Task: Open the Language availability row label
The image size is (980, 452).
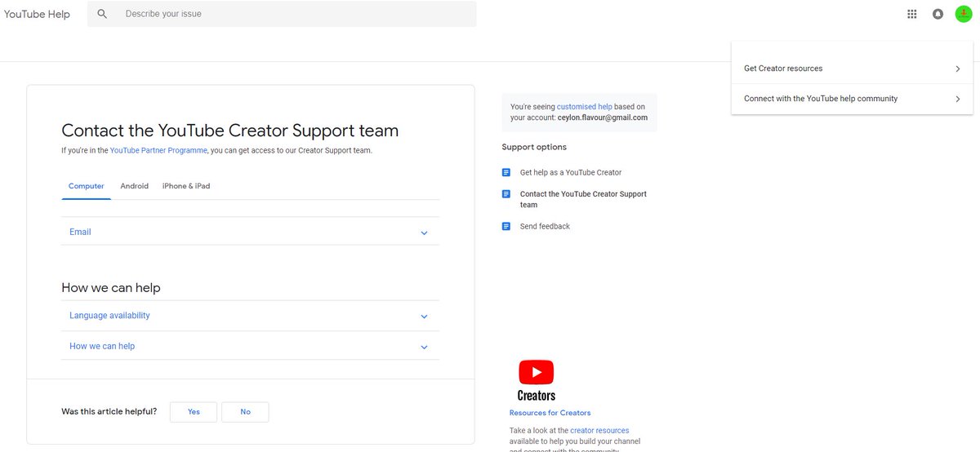Action: (109, 316)
